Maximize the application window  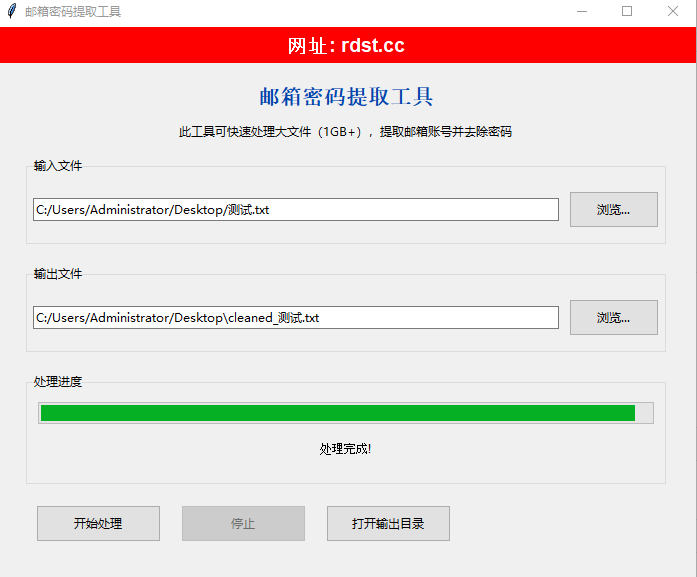[627, 12]
